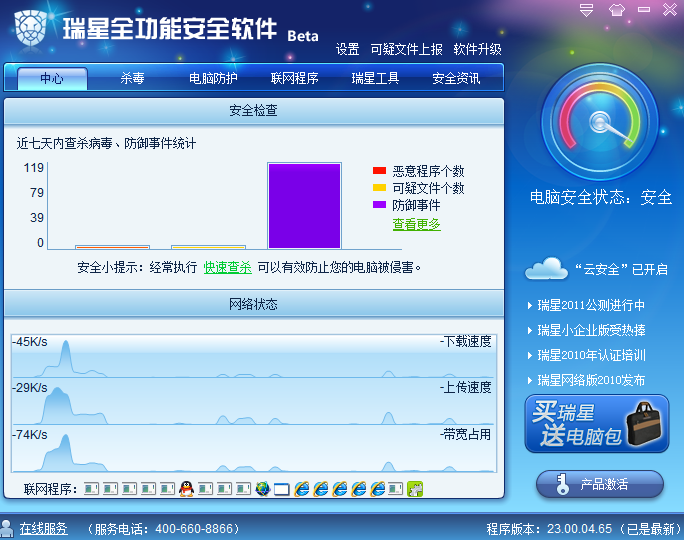The image size is (684, 540).
Task: Click the cloud security cloud icon
Action: (x=547, y=268)
